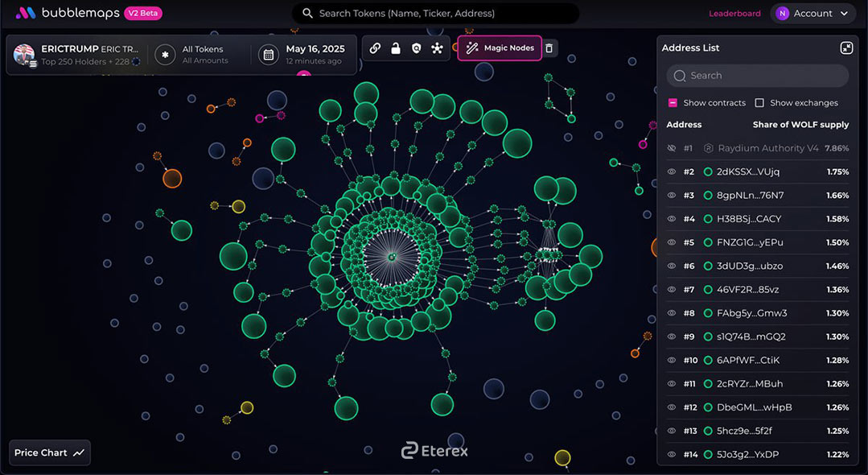Hide address #14 5Jo3g2...YxDP with eye icon
Screen dimensions: 868x475
coord(672,455)
